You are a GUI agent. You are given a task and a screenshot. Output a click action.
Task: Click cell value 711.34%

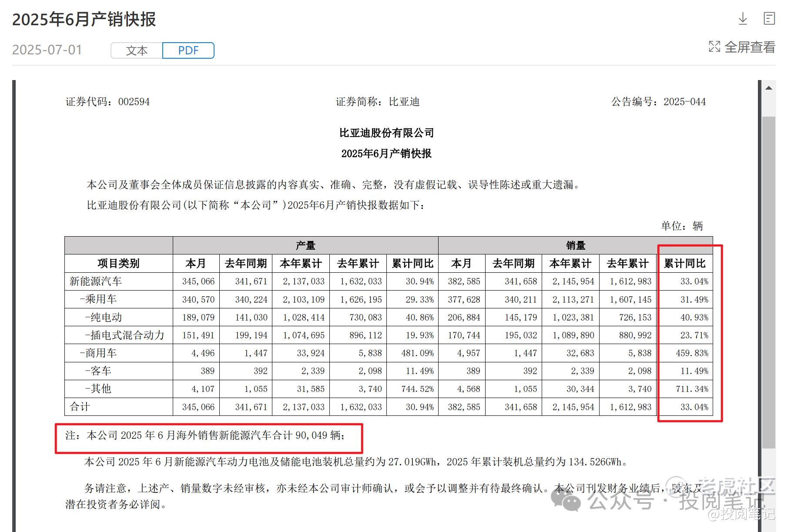point(692,389)
